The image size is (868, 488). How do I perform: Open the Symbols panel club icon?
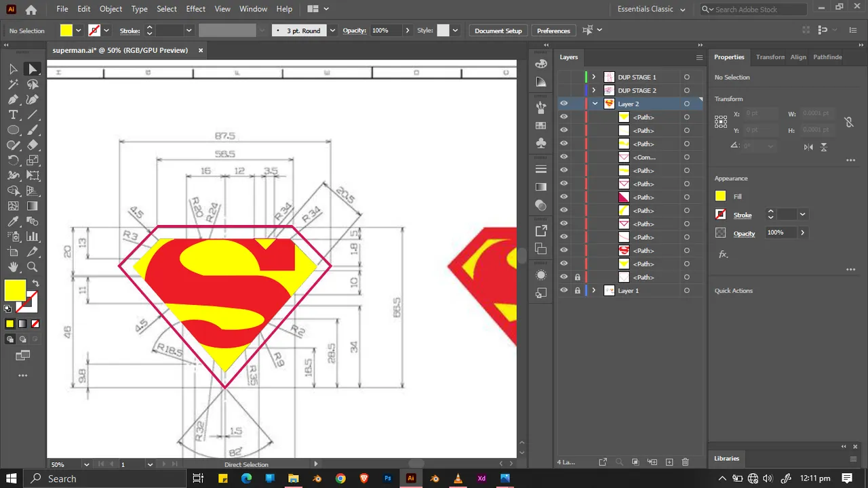click(x=540, y=143)
